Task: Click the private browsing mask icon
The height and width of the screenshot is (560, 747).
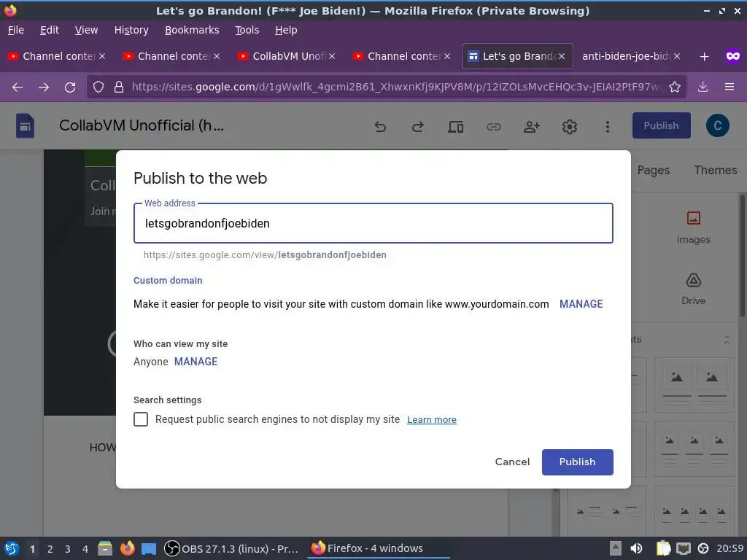Action: tap(732, 56)
